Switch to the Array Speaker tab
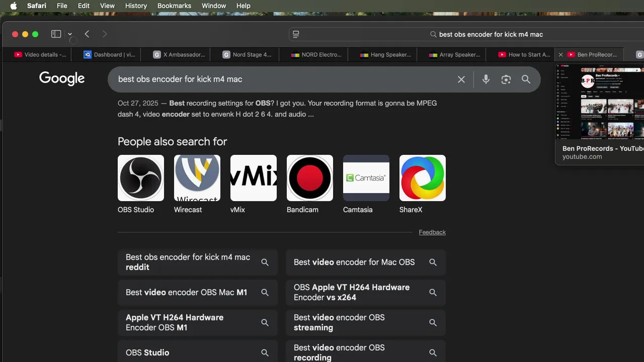644x362 pixels. (x=455, y=55)
